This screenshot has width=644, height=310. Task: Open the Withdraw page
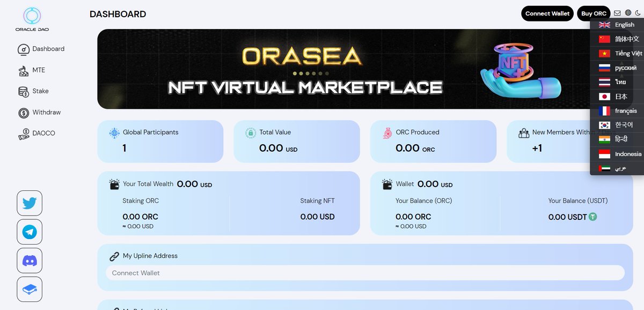[39, 113]
